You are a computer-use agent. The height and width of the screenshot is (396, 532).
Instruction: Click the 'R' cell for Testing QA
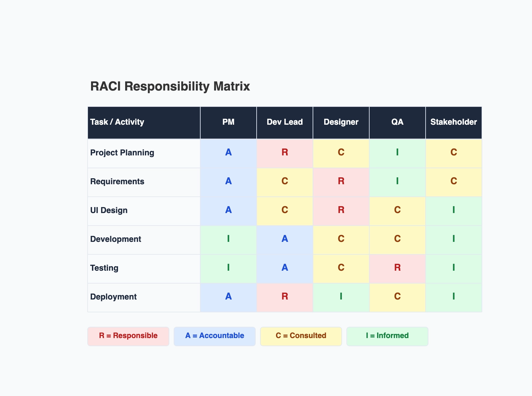click(397, 268)
